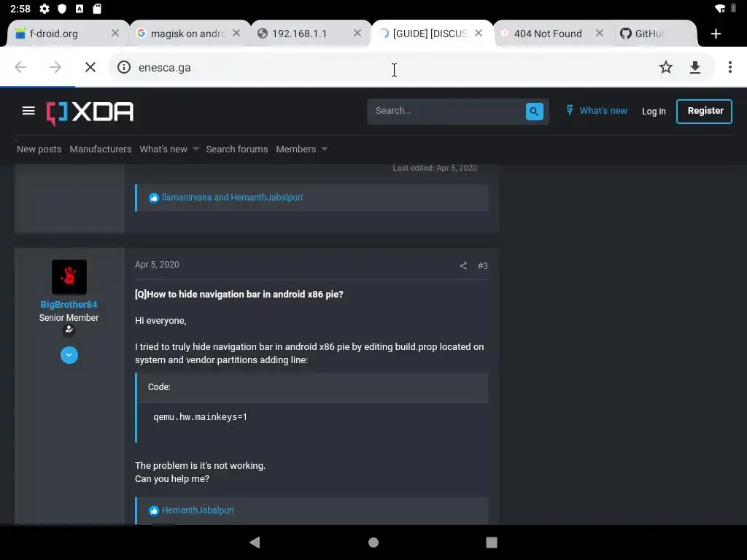
Task: Close the 192.168.1.1 tab
Action: [357, 34]
